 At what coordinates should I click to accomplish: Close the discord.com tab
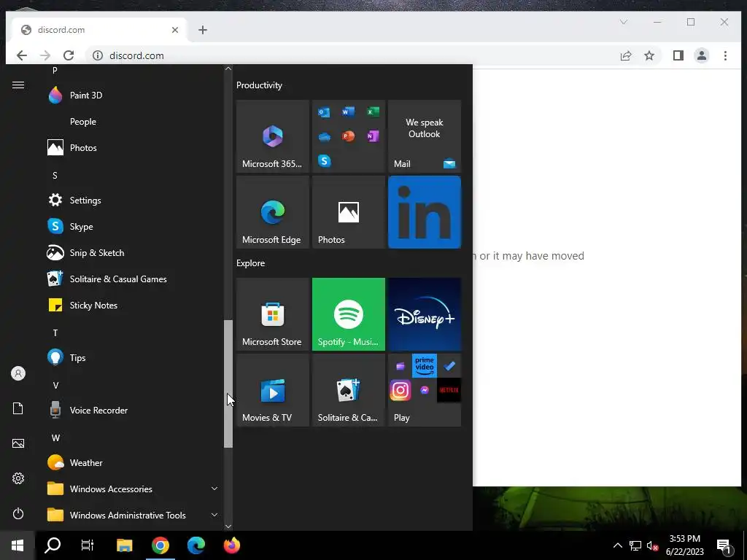pyautogui.click(x=175, y=29)
